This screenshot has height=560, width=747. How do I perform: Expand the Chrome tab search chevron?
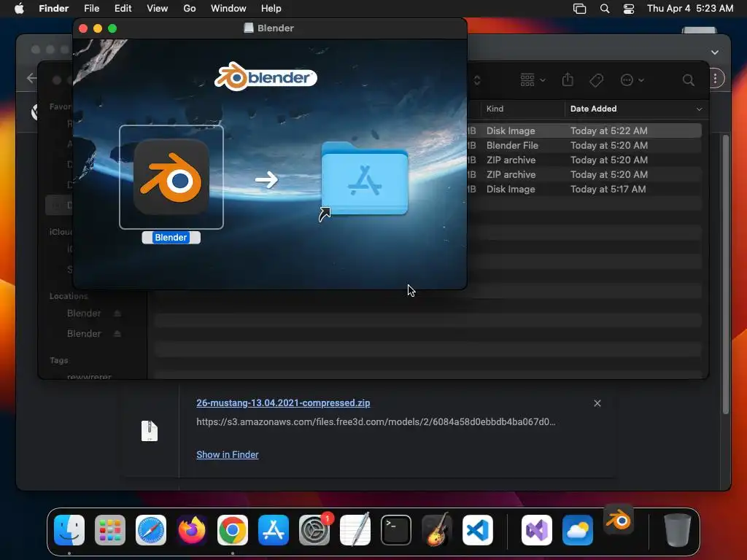(x=715, y=52)
